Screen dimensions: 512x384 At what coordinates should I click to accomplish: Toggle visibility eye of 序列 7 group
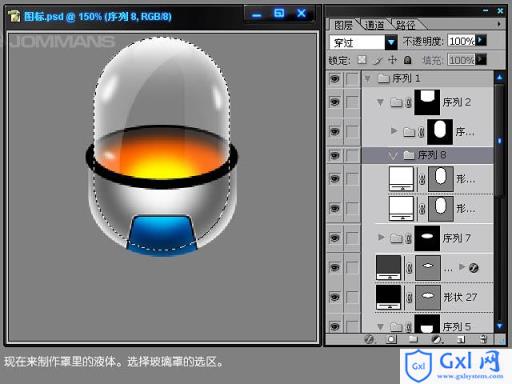[335, 238]
